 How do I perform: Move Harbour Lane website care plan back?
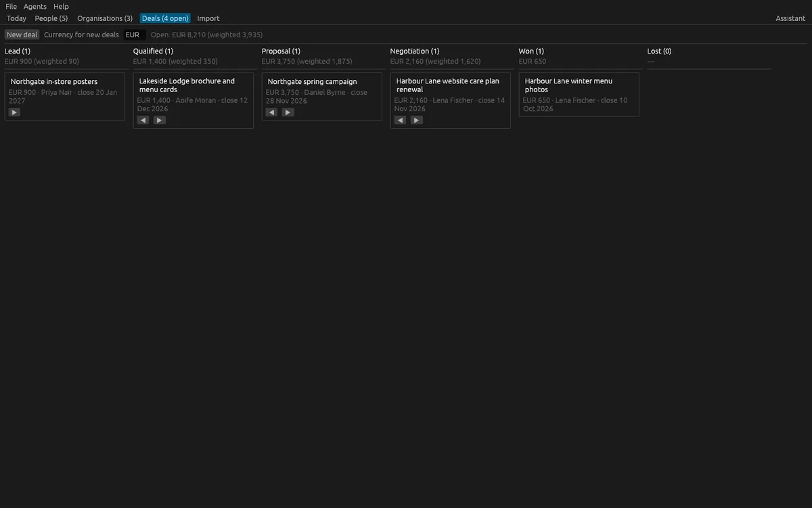click(400, 120)
